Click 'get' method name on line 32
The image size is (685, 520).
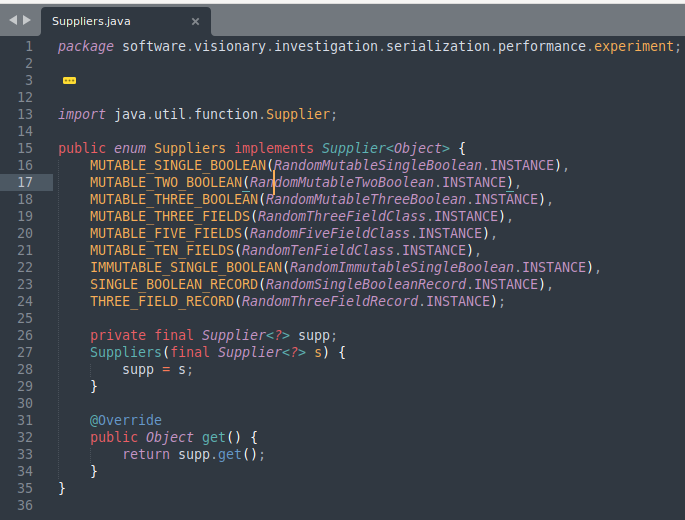pos(214,437)
